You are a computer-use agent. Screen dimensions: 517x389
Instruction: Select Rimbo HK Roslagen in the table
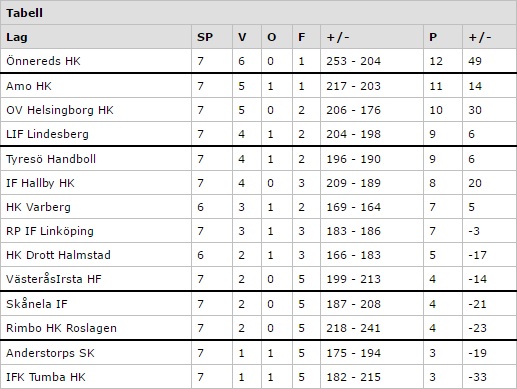click(x=62, y=328)
